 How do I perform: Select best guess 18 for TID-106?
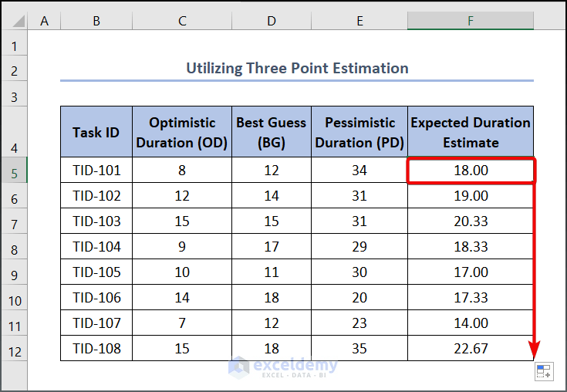coord(272,297)
